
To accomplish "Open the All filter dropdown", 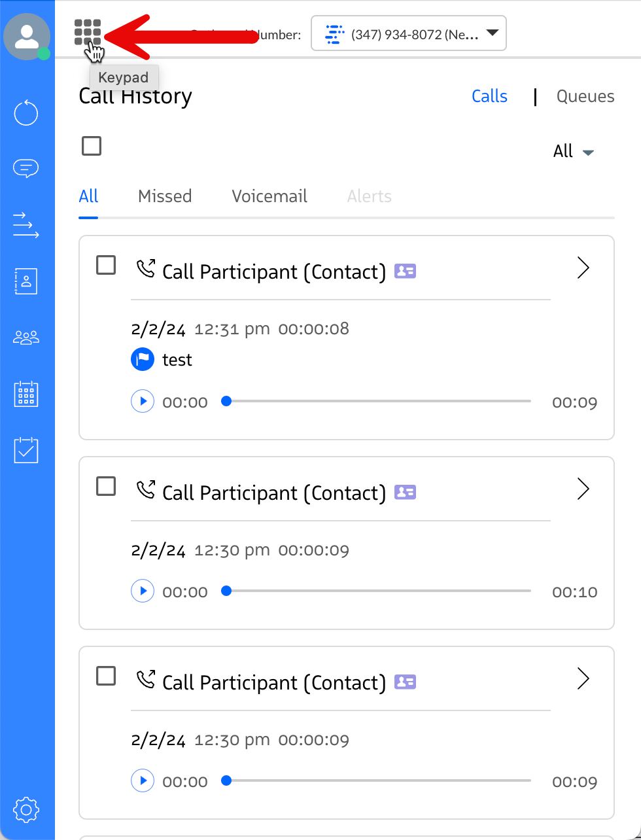I will pyautogui.click(x=573, y=152).
